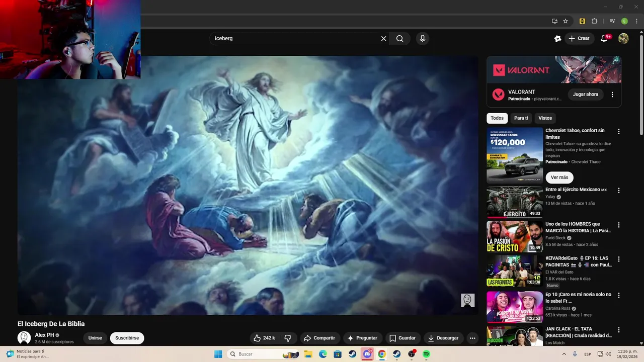Open options for Chevrolet Tahoe ad
This screenshot has height=362, width=644.
pyautogui.click(x=619, y=132)
